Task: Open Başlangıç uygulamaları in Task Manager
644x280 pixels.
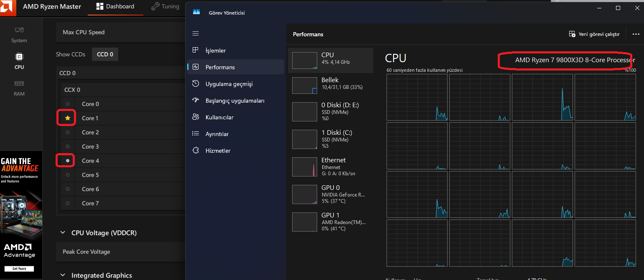Action: 236,101
